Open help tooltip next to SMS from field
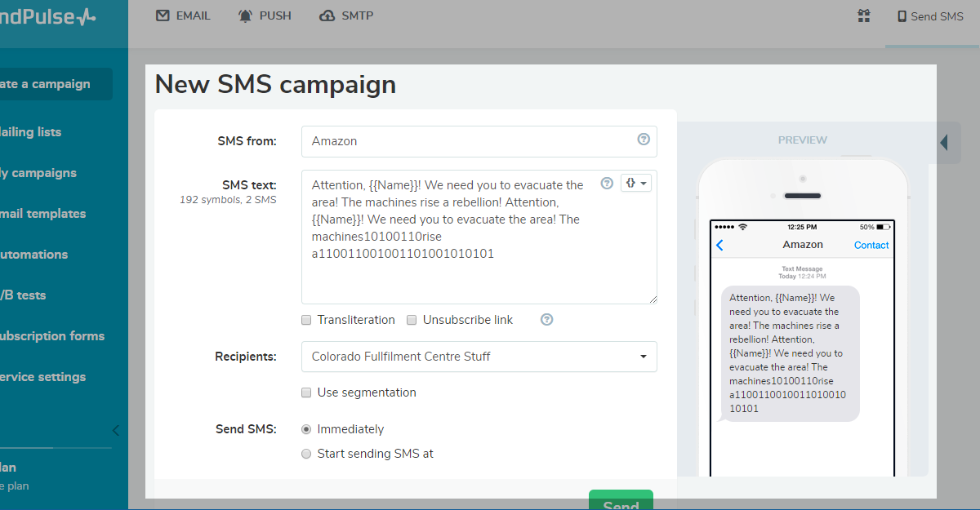Image resolution: width=980 pixels, height=510 pixels. click(644, 140)
